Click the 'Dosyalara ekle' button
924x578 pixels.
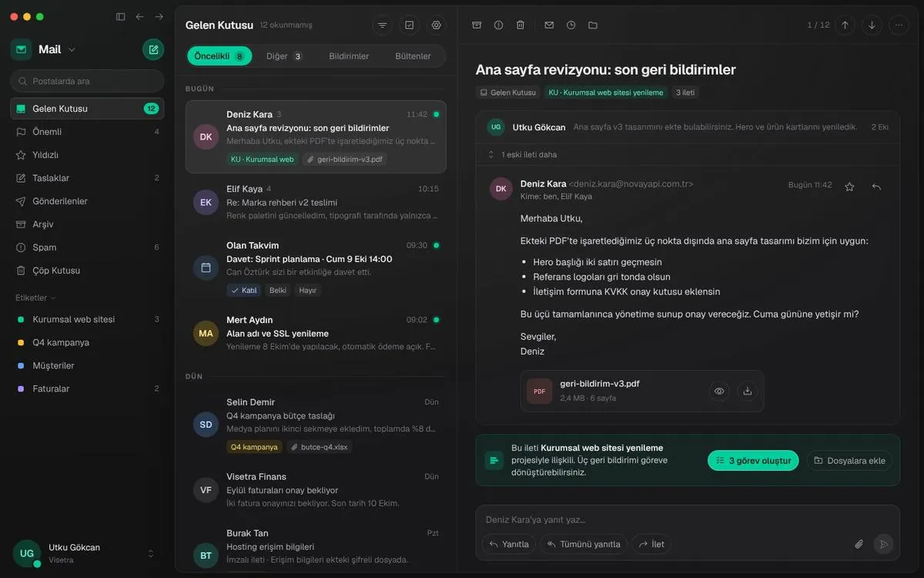coord(849,461)
